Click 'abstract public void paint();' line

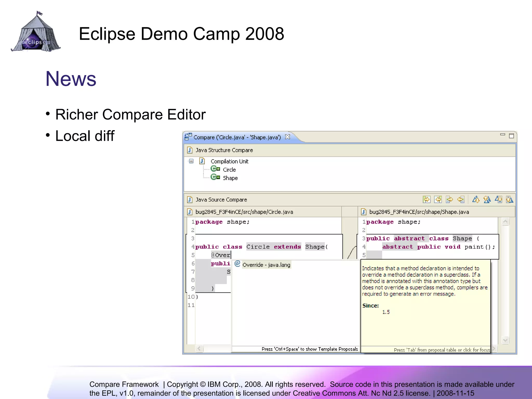pos(439,247)
